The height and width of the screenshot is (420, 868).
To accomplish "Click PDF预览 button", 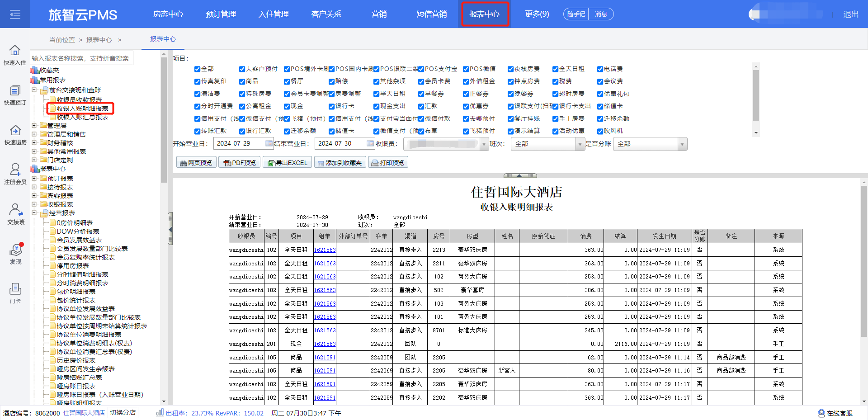I will pos(240,163).
